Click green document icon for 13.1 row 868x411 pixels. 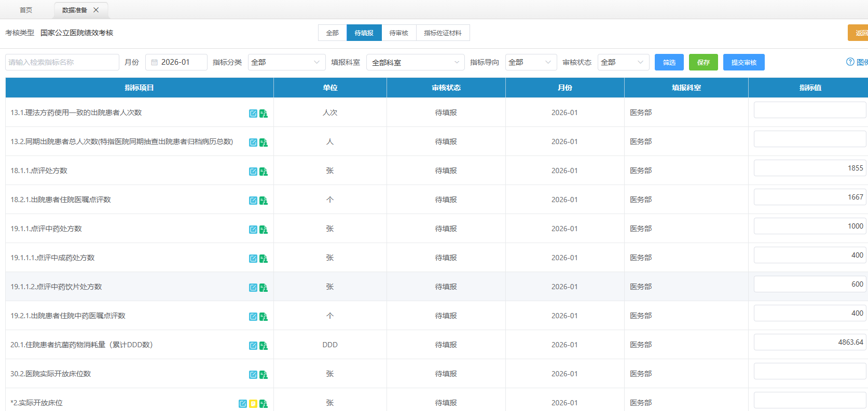point(264,114)
